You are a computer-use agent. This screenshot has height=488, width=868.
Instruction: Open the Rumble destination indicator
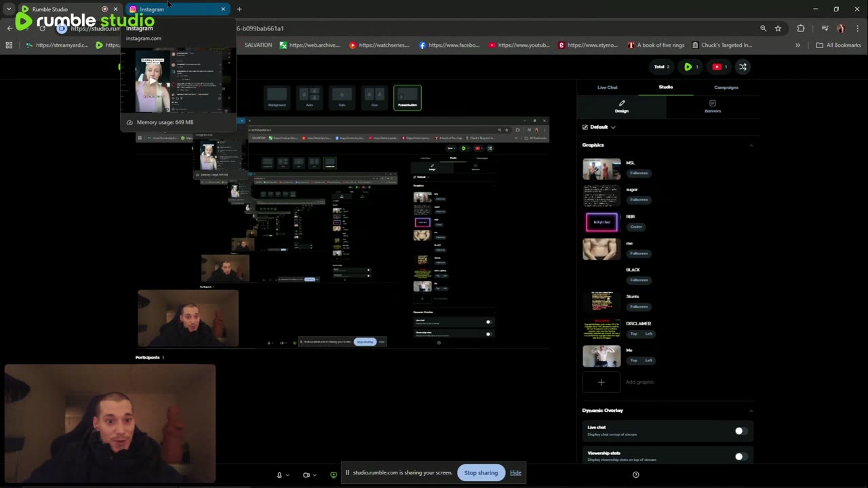tap(691, 66)
